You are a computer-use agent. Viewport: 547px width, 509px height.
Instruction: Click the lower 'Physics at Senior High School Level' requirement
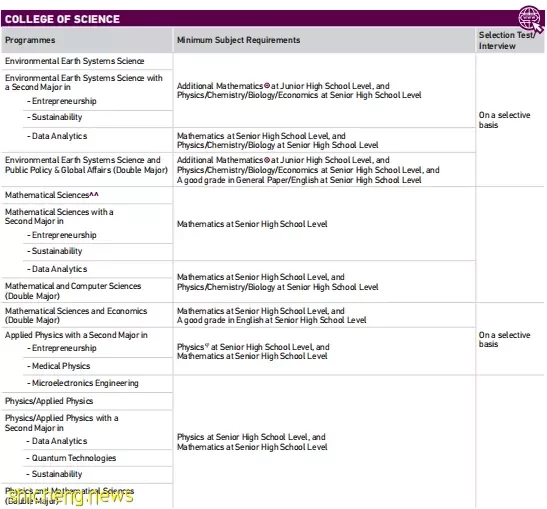coord(251,437)
